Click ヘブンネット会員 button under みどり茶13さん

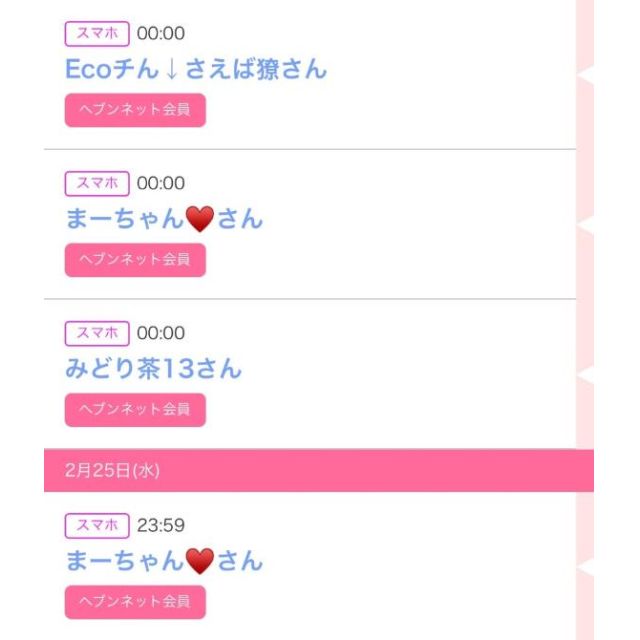point(135,409)
